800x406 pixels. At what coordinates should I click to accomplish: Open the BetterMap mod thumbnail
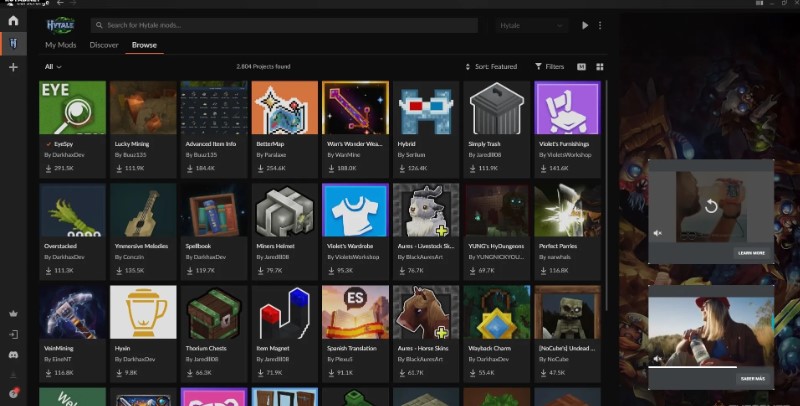pyautogui.click(x=285, y=108)
